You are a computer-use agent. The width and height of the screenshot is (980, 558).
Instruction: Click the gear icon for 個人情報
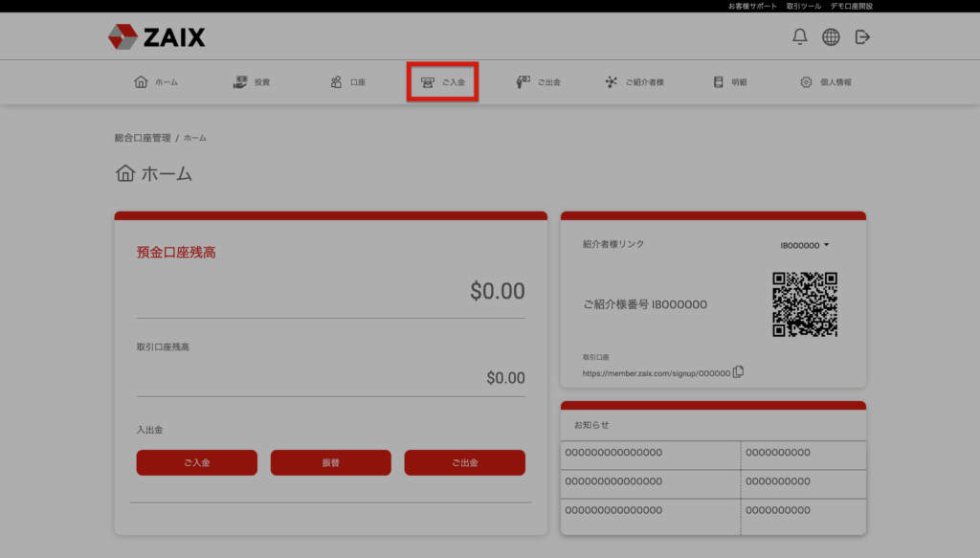pos(806,82)
